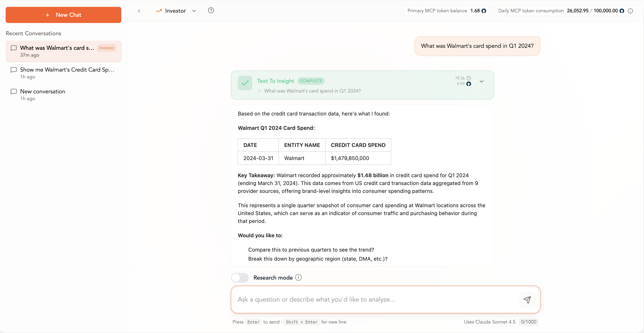Expand the Text To Insight panel chevron
This screenshot has width=644, height=333.
click(x=482, y=81)
